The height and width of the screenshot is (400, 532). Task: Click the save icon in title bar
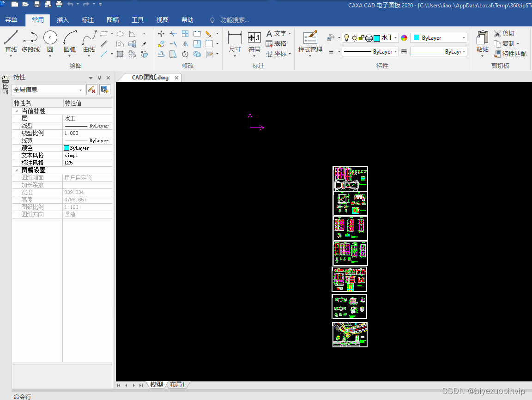click(37, 4)
